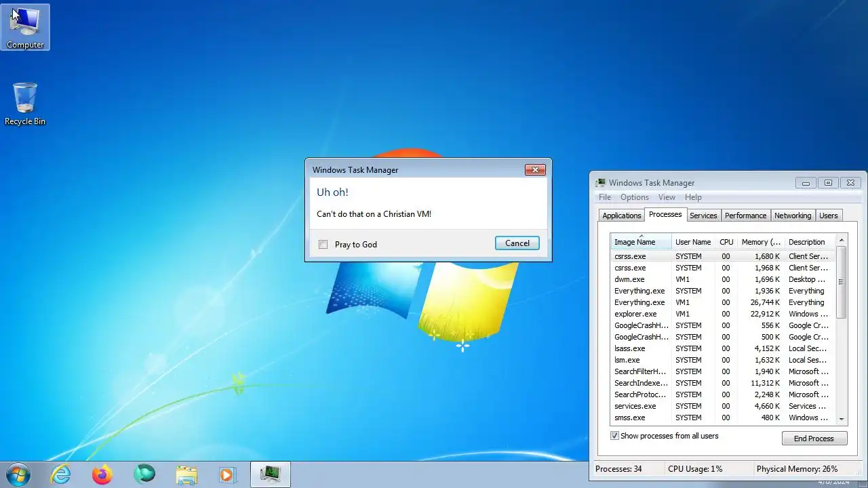Open the File menu
This screenshot has width=868, height=488.
[605, 197]
